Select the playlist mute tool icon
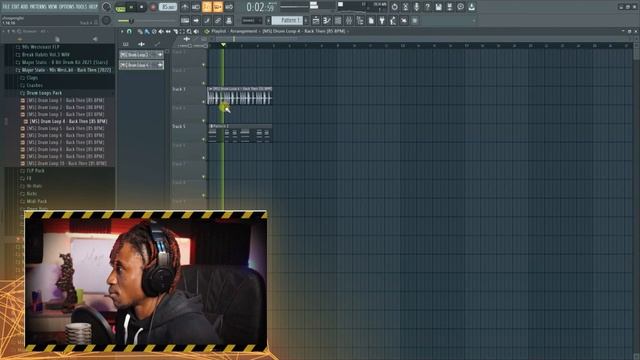The height and width of the screenshot is (360, 640). pyautogui.click(x=161, y=31)
